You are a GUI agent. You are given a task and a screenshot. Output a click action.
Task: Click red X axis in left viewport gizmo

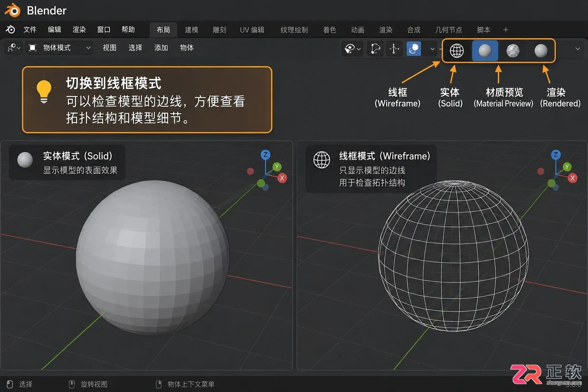click(283, 178)
